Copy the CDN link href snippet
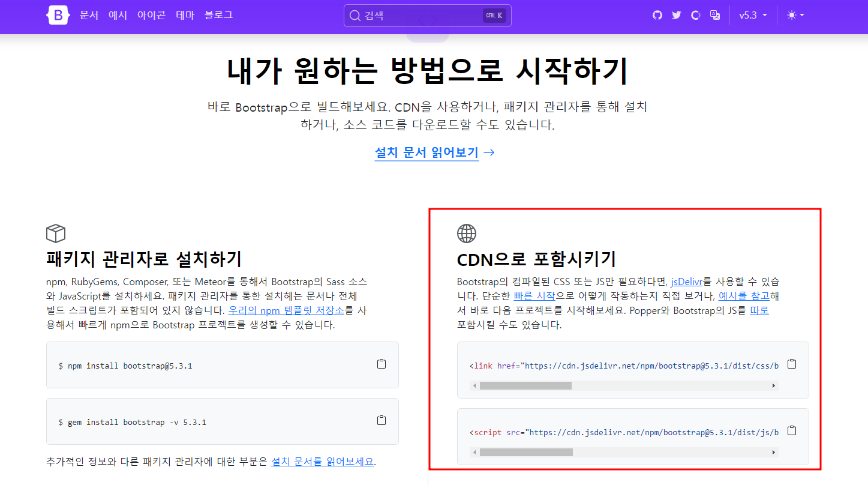Screen dimensions: 868x485 792,364
